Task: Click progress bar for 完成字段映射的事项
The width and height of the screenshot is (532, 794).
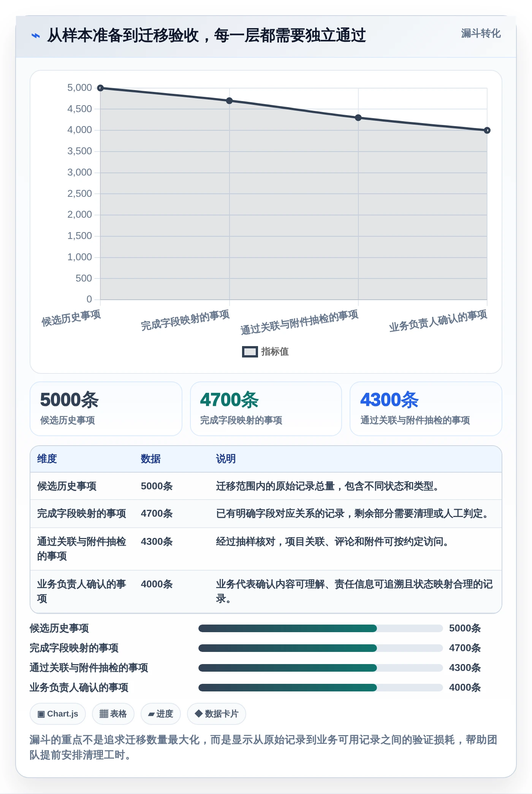Action: point(320,648)
